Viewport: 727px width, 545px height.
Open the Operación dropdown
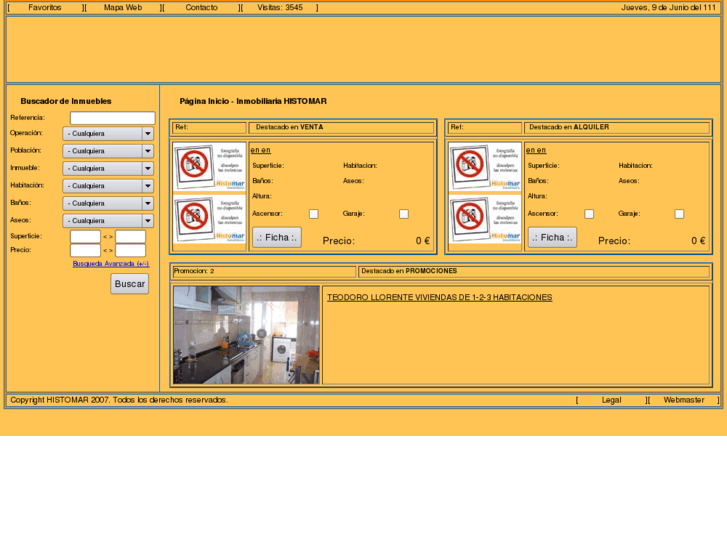point(108,134)
